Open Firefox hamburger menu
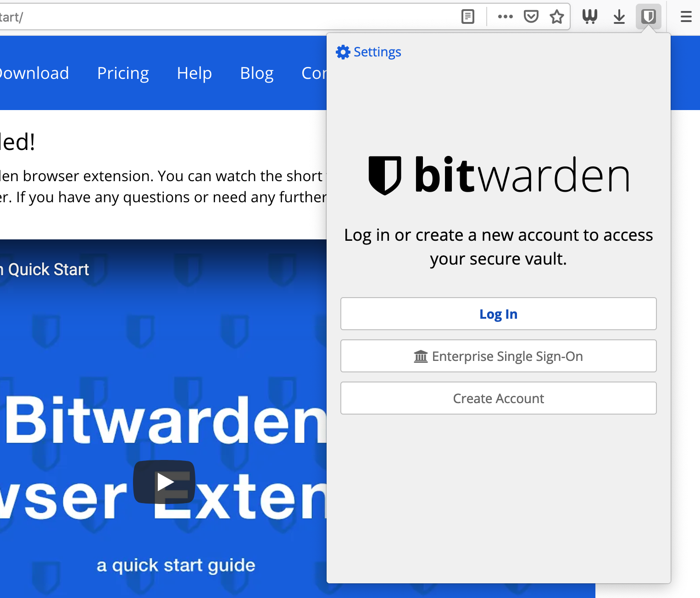 point(686,17)
